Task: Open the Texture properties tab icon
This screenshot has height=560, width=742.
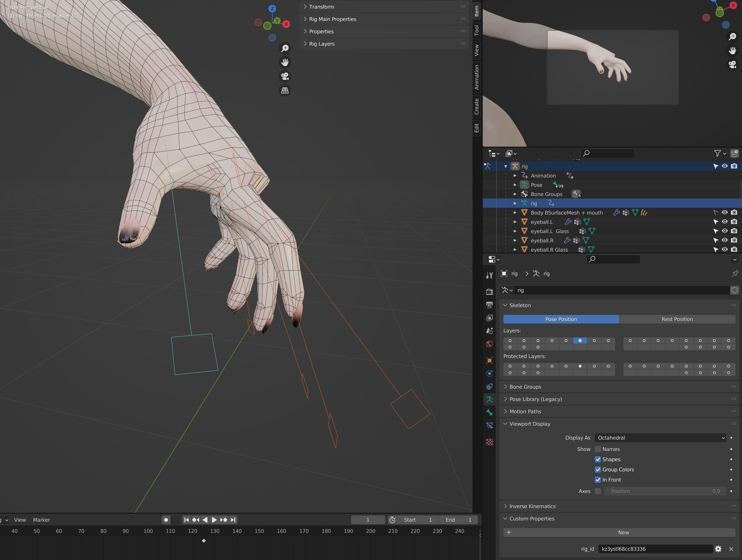Action: (490, 442)
